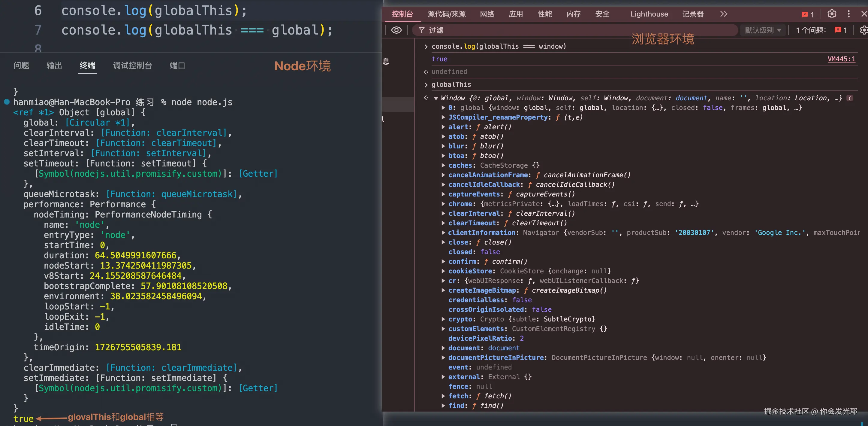Expand the documentPictureInPicture property
Image resolution: width=868 pixels, height=426 pixels.
tap(443, 358)
